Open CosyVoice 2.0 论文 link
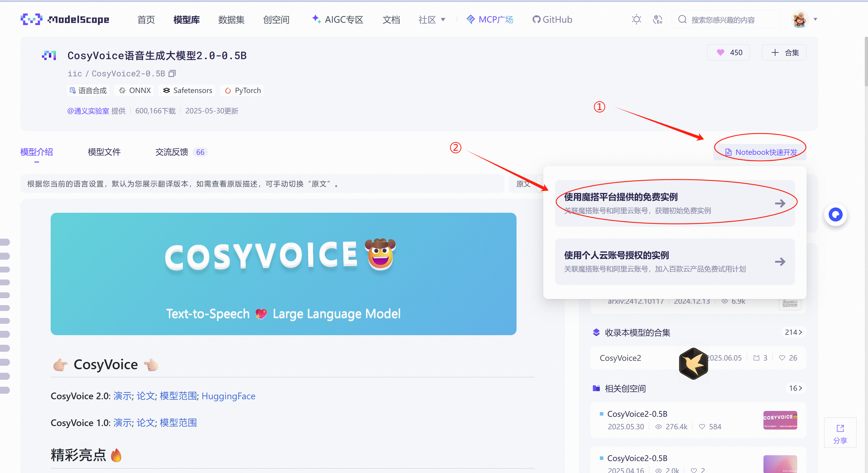Screen dimensions: 868x473 click(x=146, y=396)
